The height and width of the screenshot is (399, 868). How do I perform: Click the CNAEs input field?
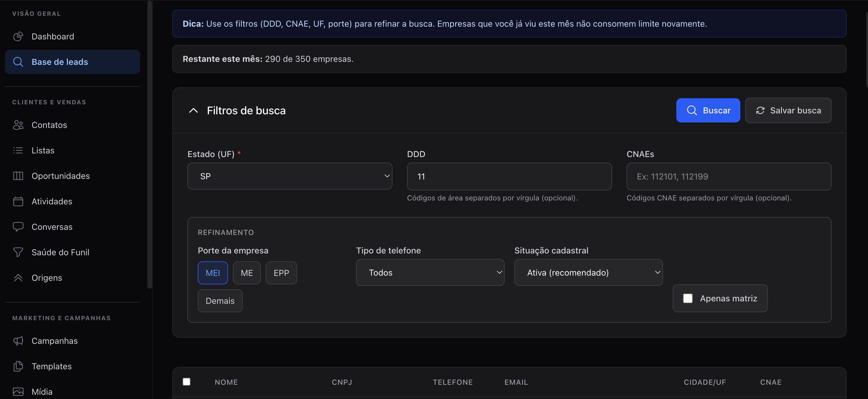tap(729, 176)
